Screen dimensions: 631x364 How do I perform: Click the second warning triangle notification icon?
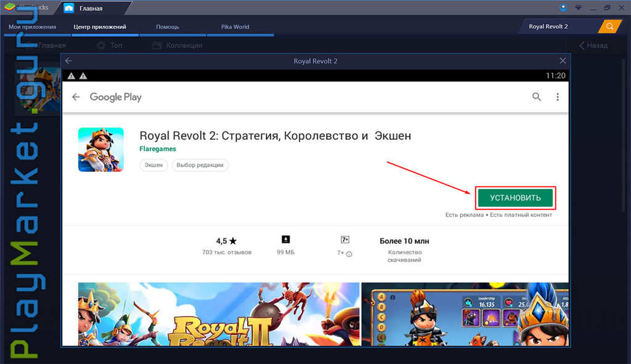[x=83, y=76]
